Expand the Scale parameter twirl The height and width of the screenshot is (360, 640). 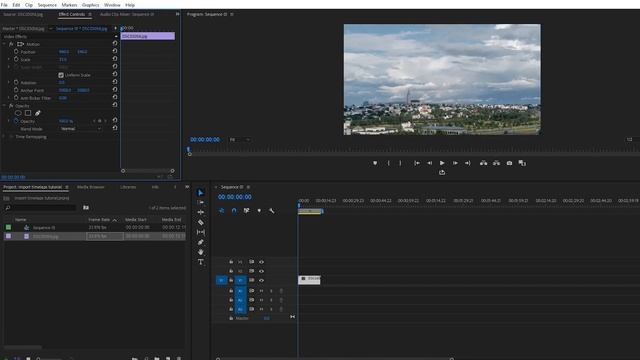pyautogui.click(x=9, y=59)
